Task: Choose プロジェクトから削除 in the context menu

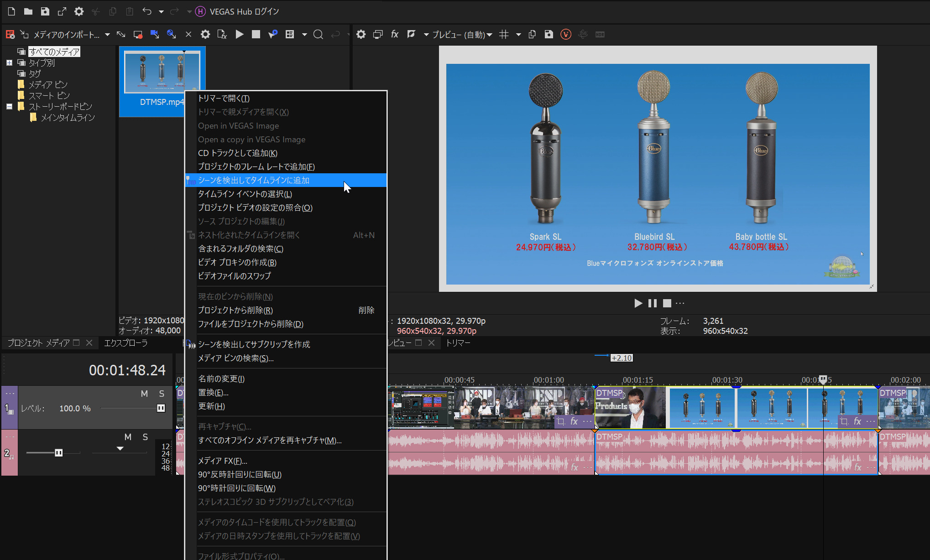Action: point(286,310)
